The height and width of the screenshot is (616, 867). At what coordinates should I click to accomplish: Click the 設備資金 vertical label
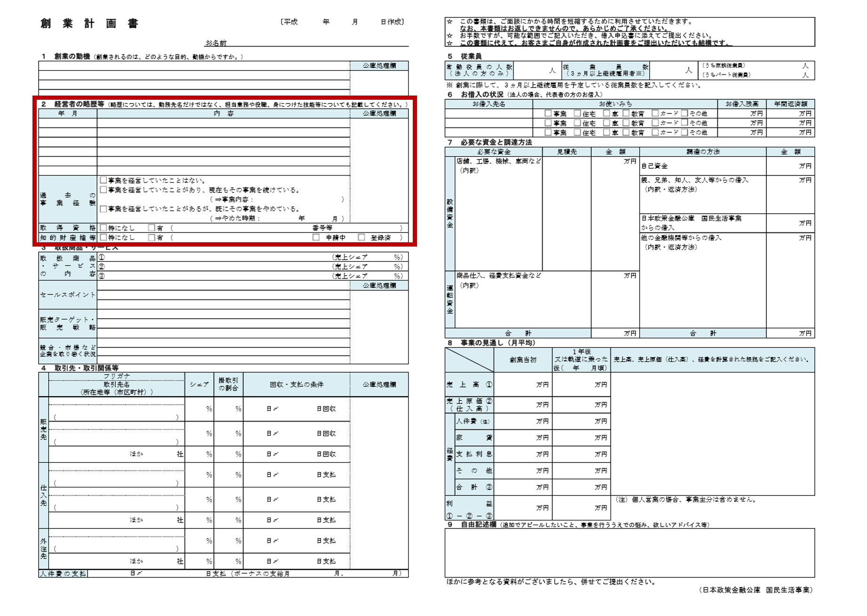[450, 213]
